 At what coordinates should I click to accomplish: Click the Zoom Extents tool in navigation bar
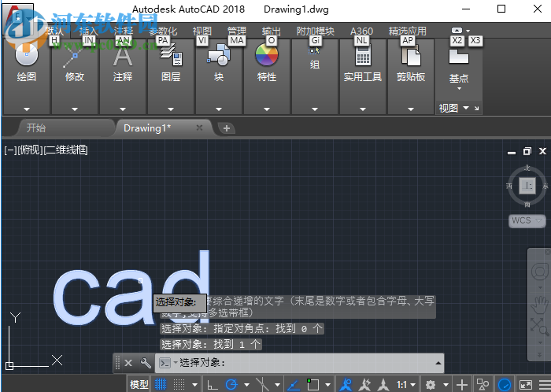pos(539,327)
